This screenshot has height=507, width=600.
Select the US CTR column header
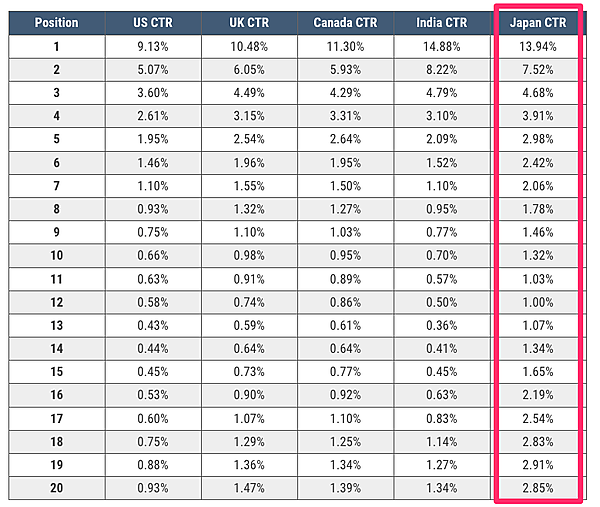153,22
